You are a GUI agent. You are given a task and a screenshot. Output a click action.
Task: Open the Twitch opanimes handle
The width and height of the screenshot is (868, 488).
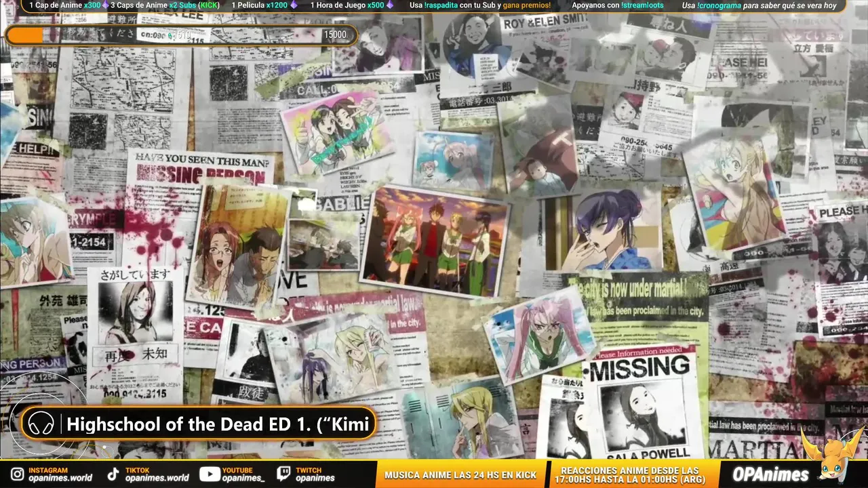click(x=315, y=478)
